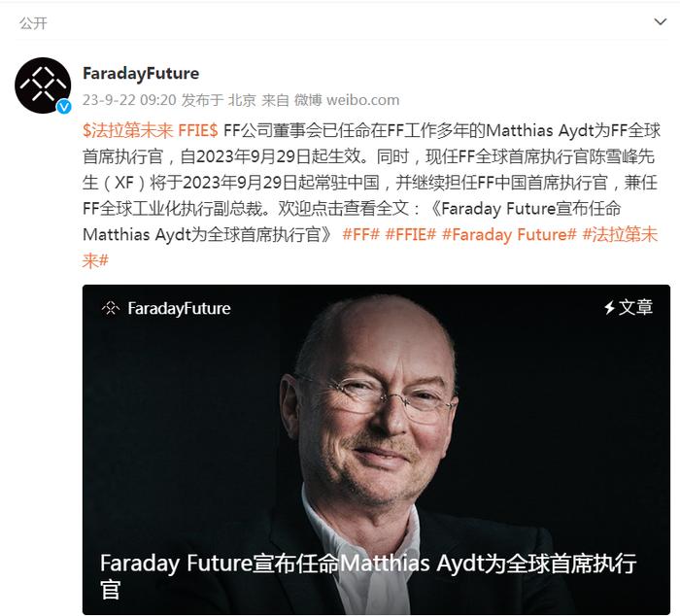Click the lightning 文章 article badge
This screenshot has width=680, height=616.
(629, 308)
